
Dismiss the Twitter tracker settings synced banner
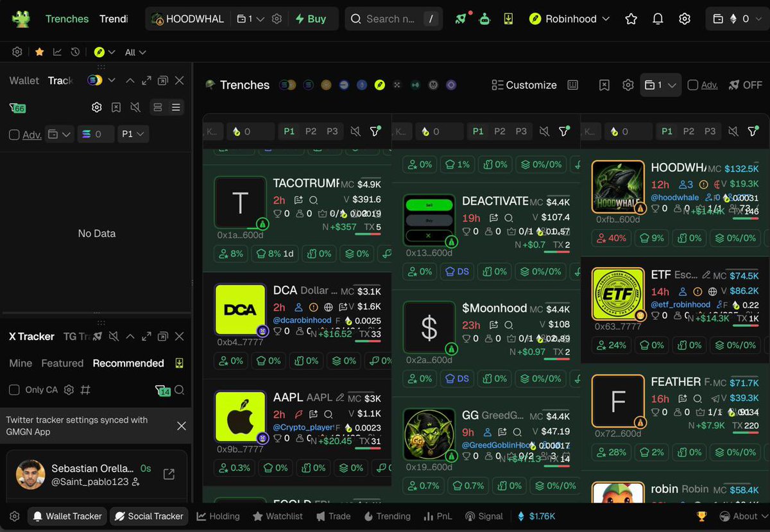(x=182, y=425)
